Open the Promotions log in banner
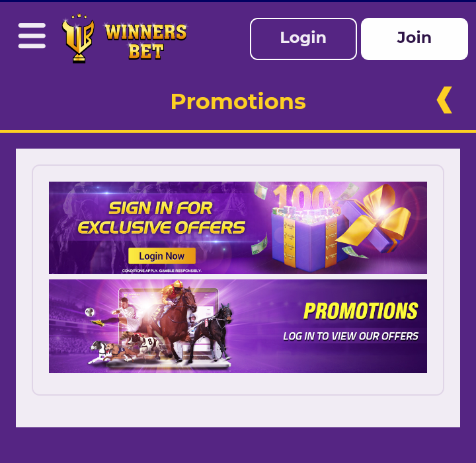This screenshot has width=476, height=463. (238, 326)
